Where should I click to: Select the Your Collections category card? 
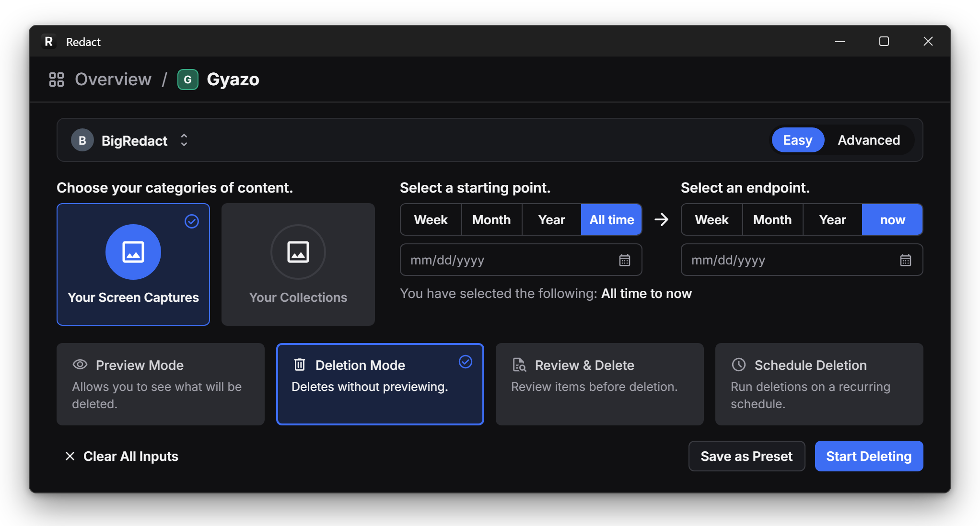click(x=298, y=264)
